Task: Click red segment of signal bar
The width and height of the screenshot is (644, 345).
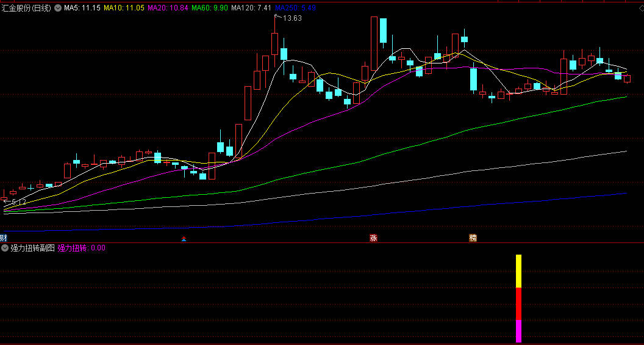Action: coord(519,304)
